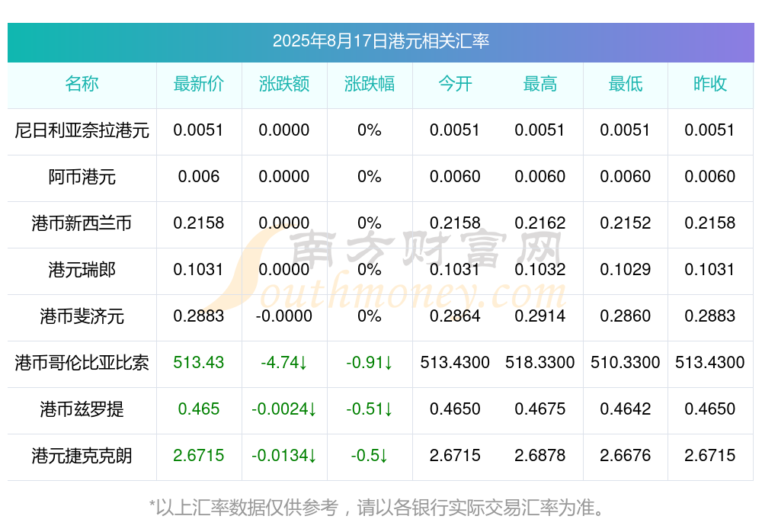This screenshot has width=762, height=532.
Task: Click the row name 尼日利亚奈拉港元
Action: point(82,130)
